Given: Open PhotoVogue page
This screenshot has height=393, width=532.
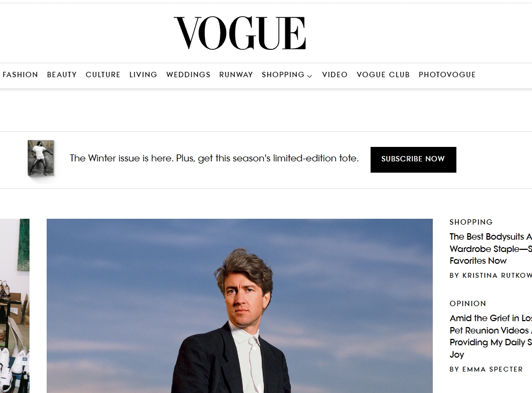Looking at the screenshot, I should [x=447, y=75].
